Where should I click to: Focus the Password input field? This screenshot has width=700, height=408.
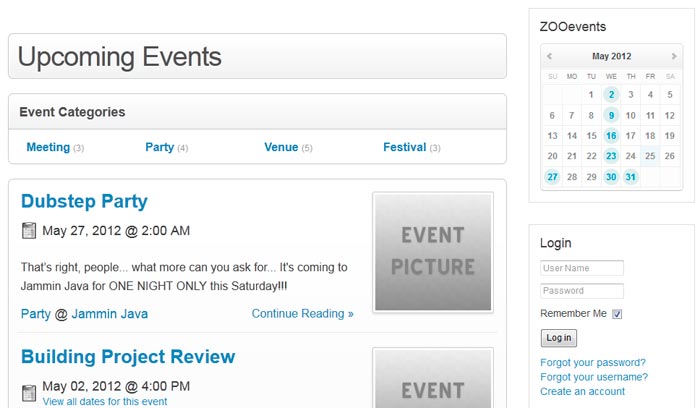coord(582,291)
